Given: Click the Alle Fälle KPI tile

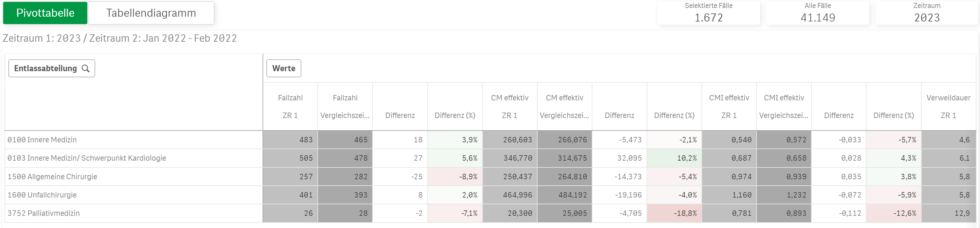Looking at the screenshot, I should click(x=817, y=13).
